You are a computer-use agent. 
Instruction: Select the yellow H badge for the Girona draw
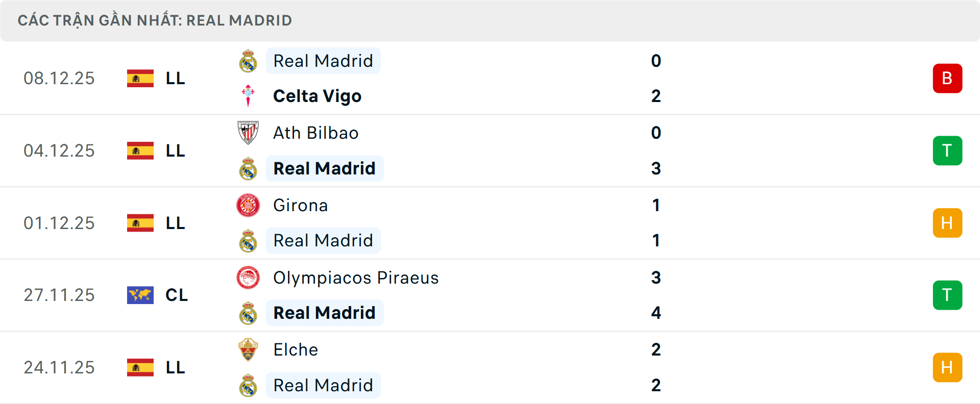pos(948,223)
